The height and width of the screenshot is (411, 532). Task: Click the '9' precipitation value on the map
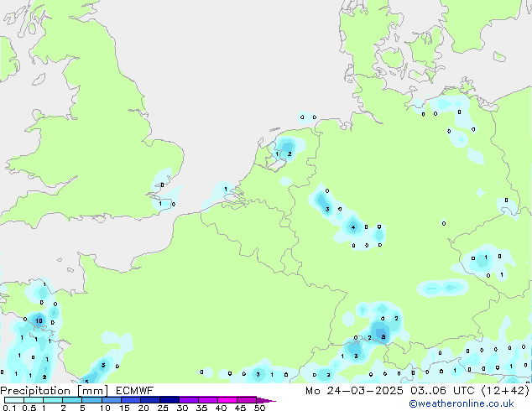tap(383, 336)
